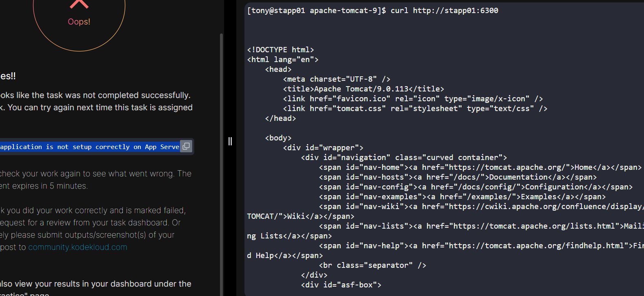The image size is (644, 296).
Task: Click the http://stapp01:6300 URL in the terminal
Action: coord(455,11)
